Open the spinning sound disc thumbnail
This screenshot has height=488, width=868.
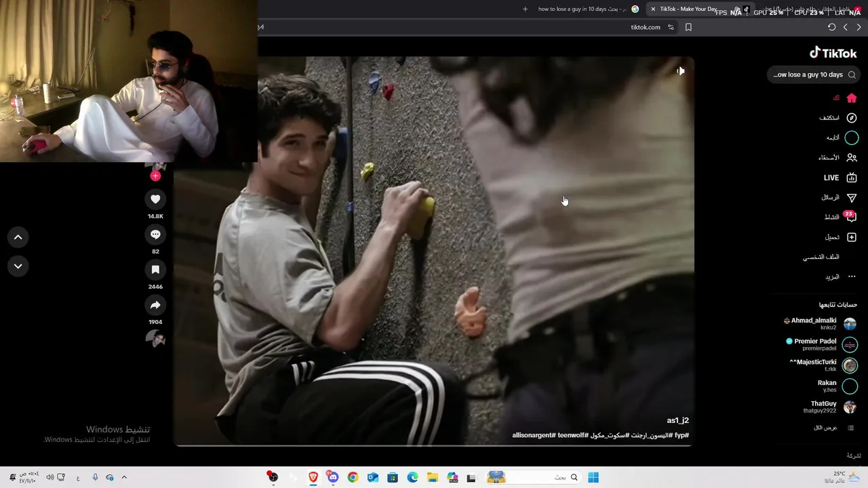(155, 339)
